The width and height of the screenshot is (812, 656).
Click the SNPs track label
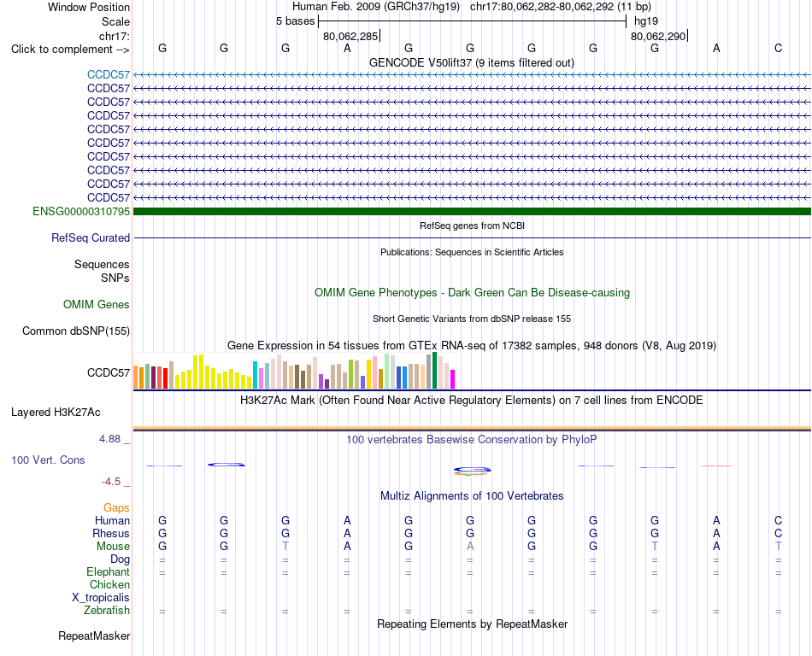(115, 278)
